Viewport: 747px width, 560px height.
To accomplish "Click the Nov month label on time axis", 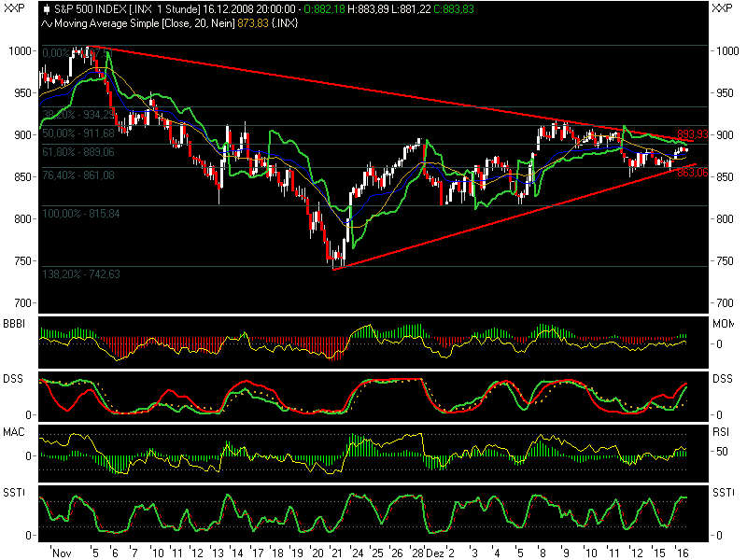I will point(62,553).
